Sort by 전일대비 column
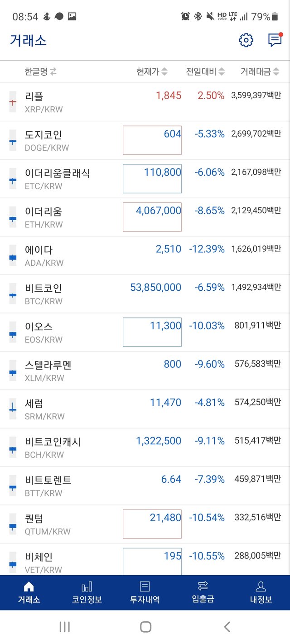 click(x=206, y=72)
